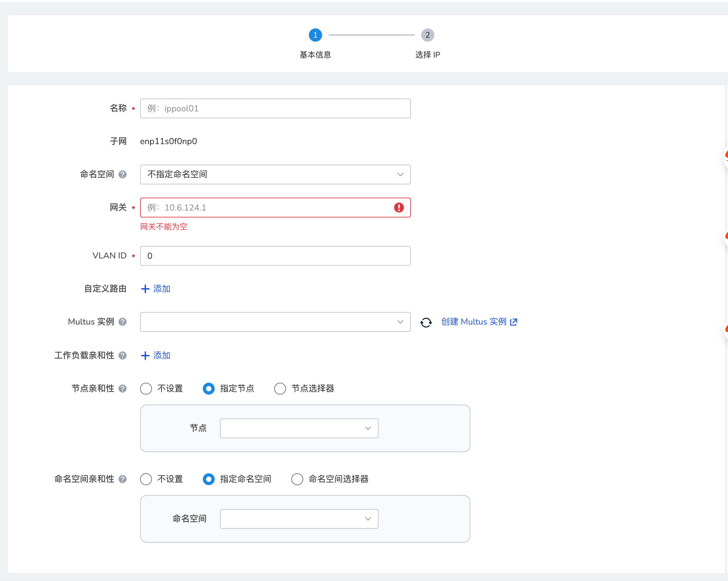The height and width of the screenshot is (581, 728).
Task: Select 不设置 for 节点亲和性
Action: [146, 388]
